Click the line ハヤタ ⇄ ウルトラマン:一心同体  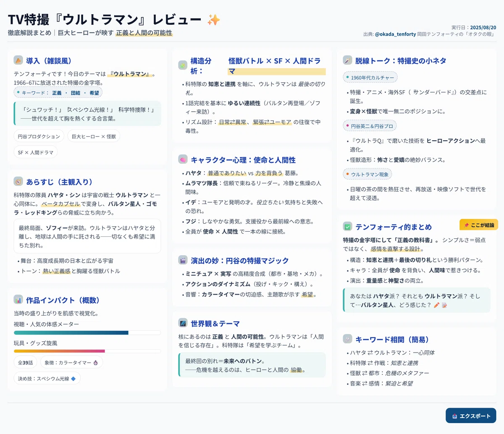click(392, 353)
